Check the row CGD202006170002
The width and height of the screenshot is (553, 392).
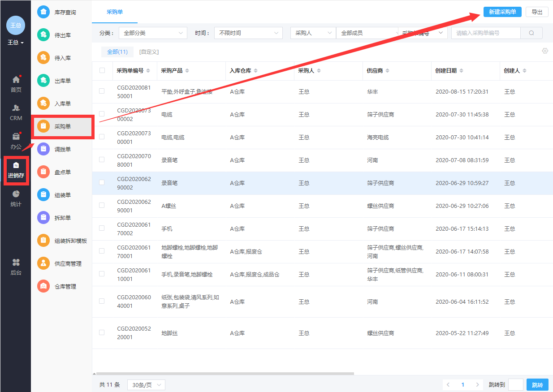click(x=102, y=228)
